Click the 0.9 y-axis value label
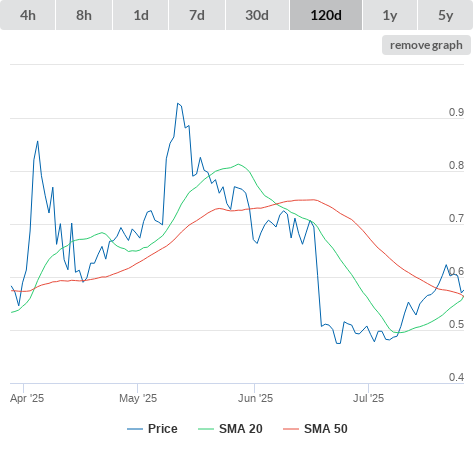The image size is (474, 455). tap(456, 112)
